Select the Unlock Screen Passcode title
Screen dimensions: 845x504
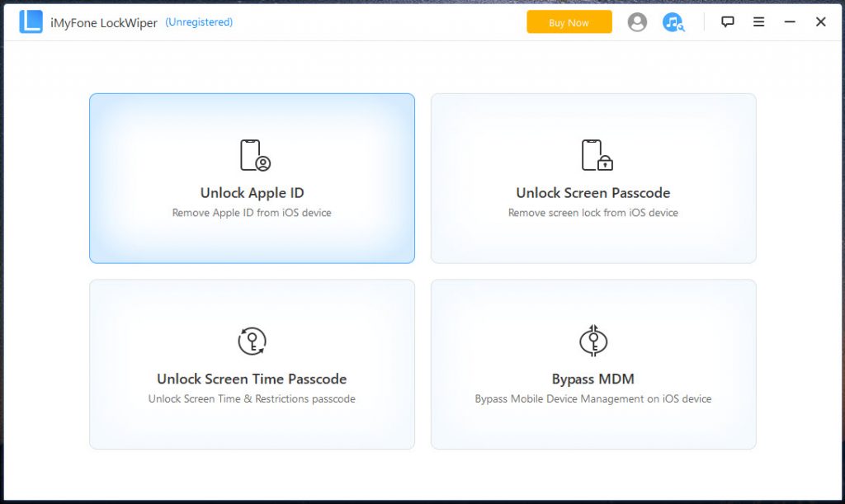pyautogui.click(x=592, y=193)
